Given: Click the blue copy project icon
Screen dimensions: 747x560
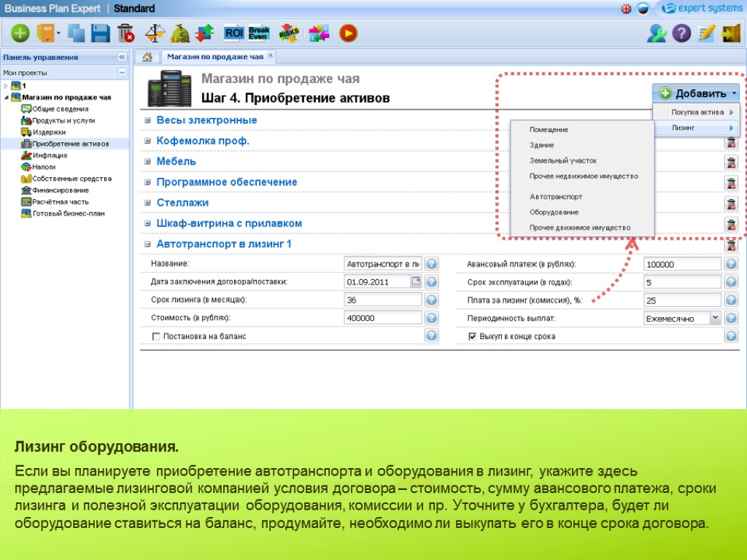Looking at the screenshot, I should pos(76,34).
